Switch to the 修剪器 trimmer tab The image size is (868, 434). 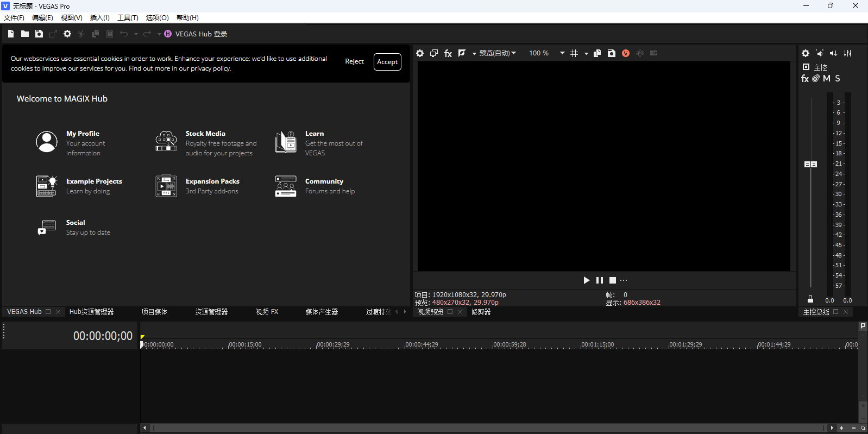click(x=481, y=312)
